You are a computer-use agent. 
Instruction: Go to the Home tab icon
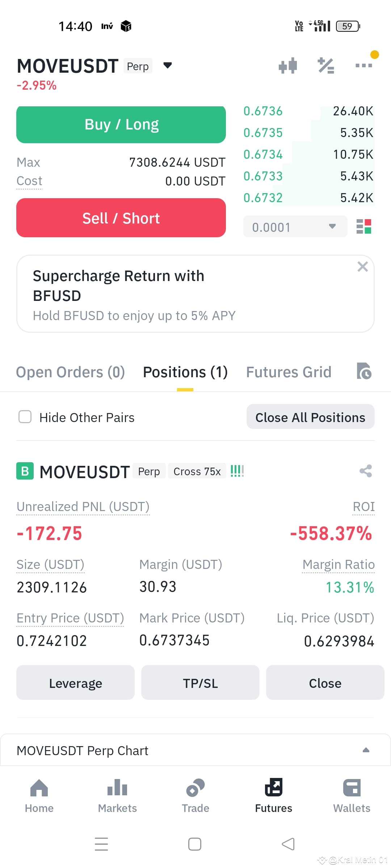(x=39, y=788)
